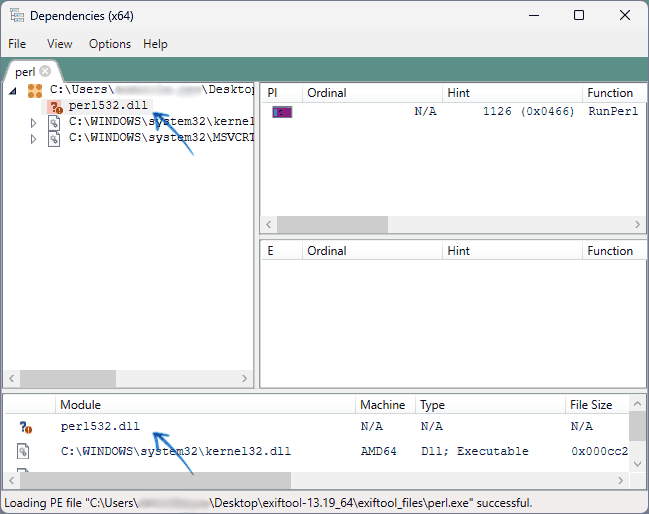The width and height of the screenshot is (649, 514).
Task: Click the missing module icon in module list
Action: pyautogui.click(x=25, y=427)
